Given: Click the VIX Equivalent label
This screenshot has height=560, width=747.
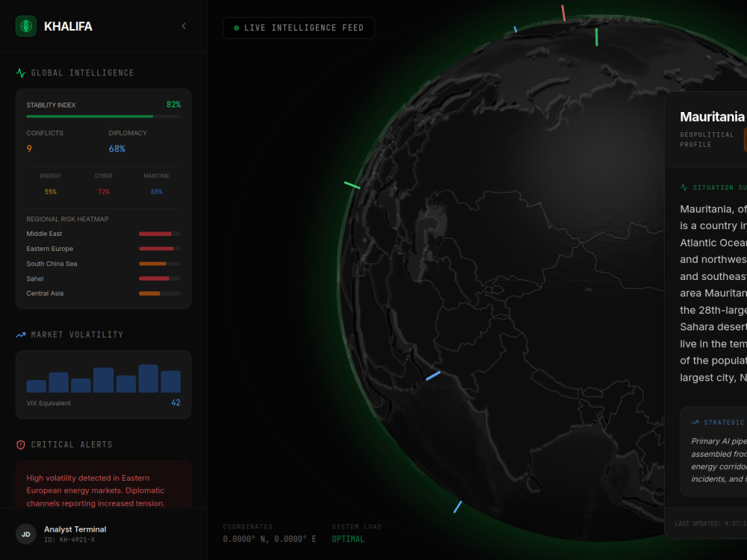Looking at the screenshot, I should (x=49, y=403).
